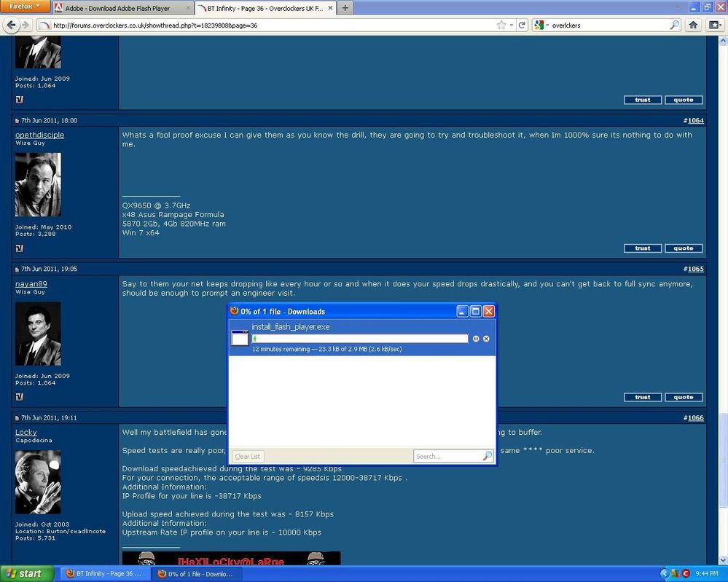Expand the search engine selector dropdown
This screenshot has height=582, width=728.
point(541,25)
